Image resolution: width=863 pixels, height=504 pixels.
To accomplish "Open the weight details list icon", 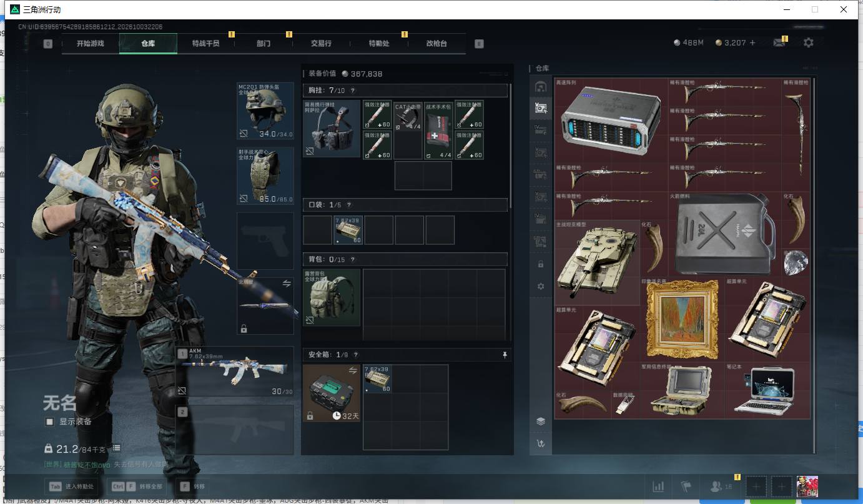I will 117,448.
